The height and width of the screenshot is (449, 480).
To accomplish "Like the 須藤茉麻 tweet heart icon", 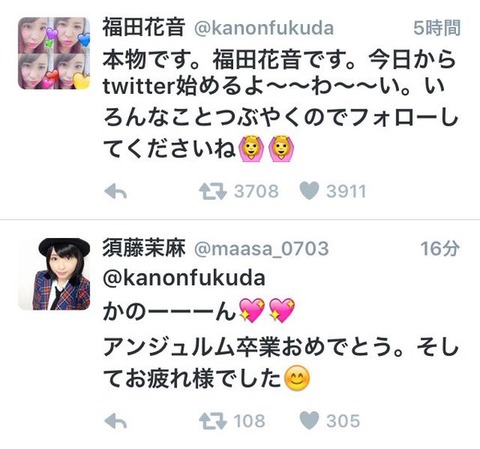I will [x=309, y=420].
